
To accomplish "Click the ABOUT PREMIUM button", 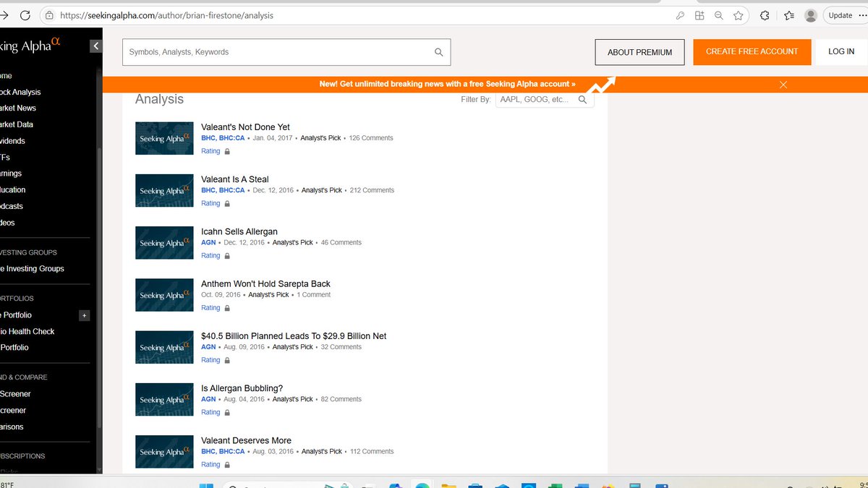I will tap(639, 52).
